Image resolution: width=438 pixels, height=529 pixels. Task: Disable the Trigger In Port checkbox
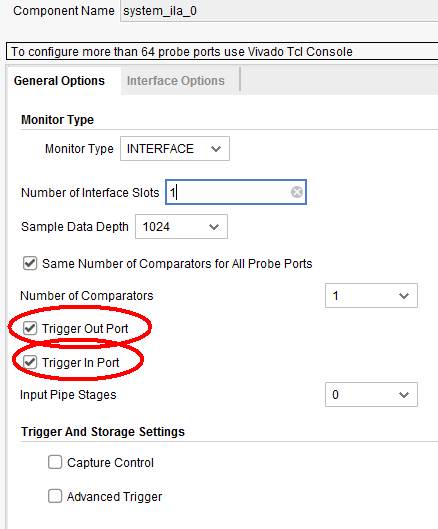point(30,362)
